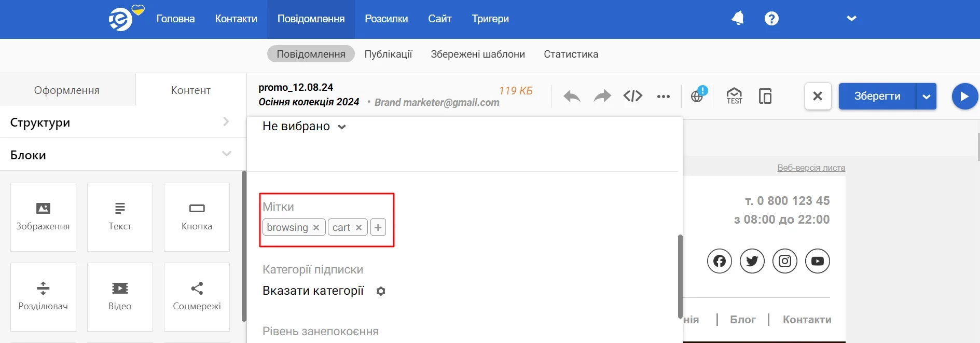
Task: Select the Соцмережі block
Action: [x=197, y=297]
